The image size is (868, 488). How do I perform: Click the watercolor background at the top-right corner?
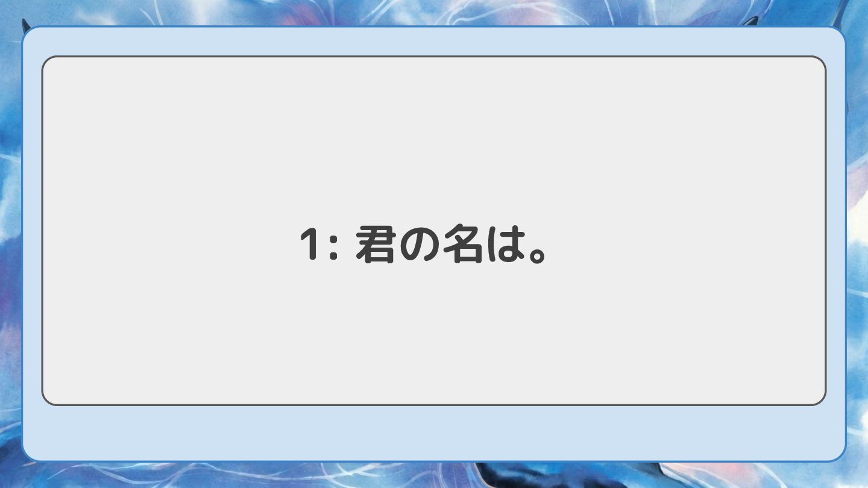tap(857, 12)
